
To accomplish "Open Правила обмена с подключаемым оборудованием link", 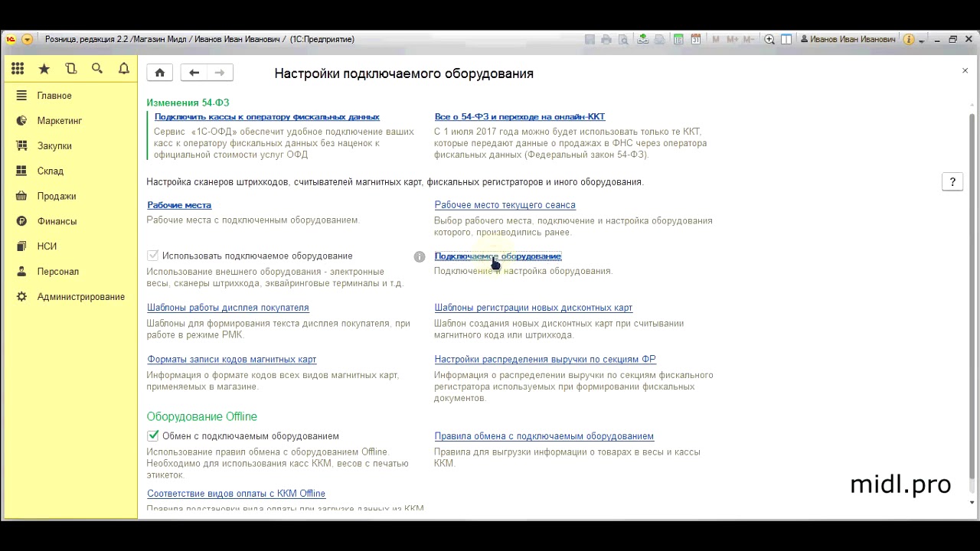I will click(x=544, y=436).
